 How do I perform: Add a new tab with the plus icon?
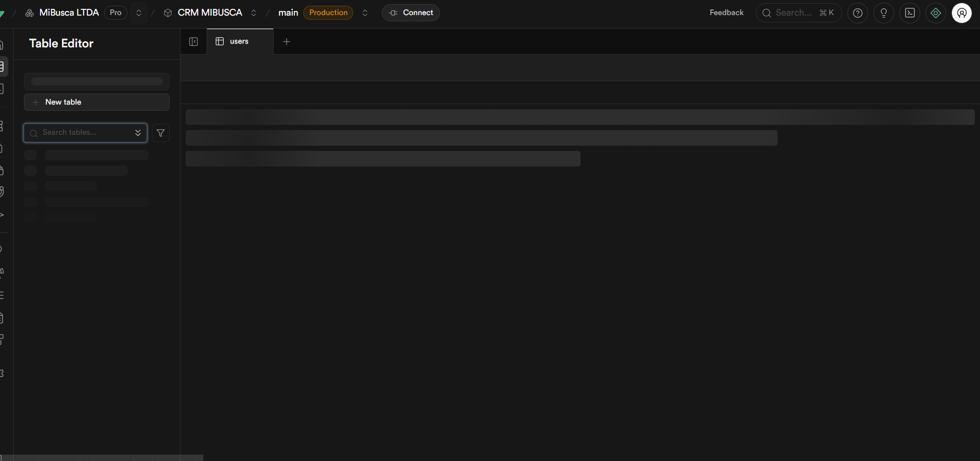[287, 42]
